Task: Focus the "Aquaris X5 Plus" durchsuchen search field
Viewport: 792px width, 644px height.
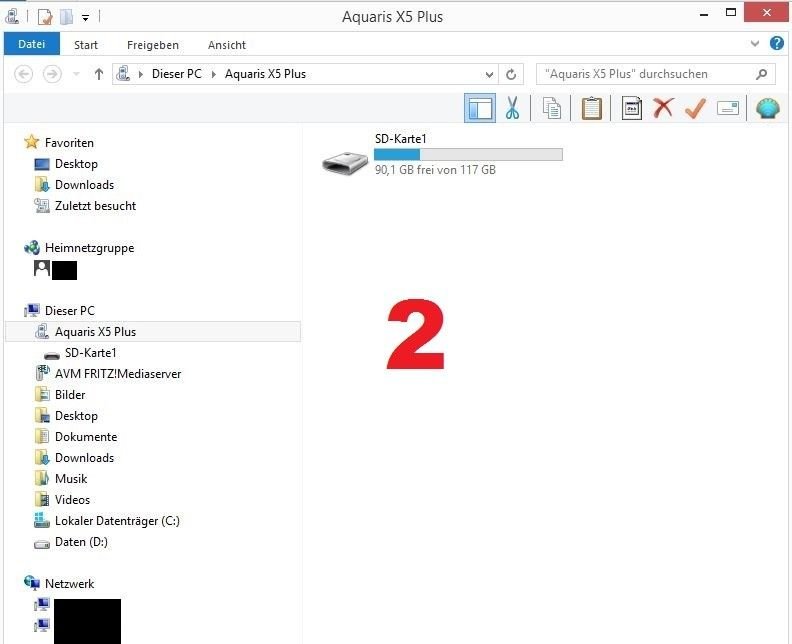Action: [656, 74]
